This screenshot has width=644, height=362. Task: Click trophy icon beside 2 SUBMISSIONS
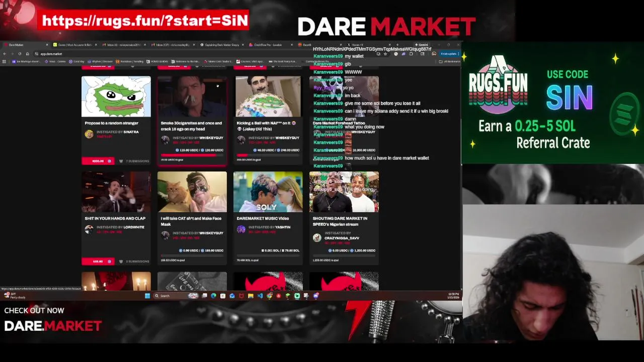[x=121, y=261]
